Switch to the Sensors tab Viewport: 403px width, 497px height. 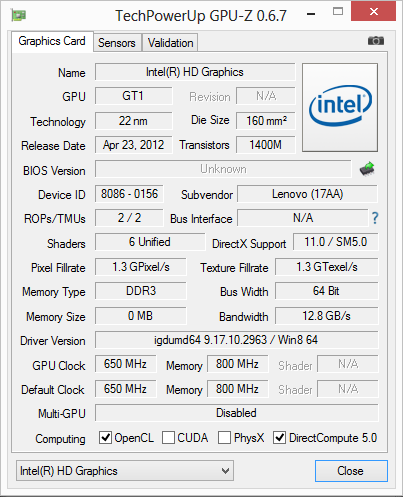tap(117, 43)
